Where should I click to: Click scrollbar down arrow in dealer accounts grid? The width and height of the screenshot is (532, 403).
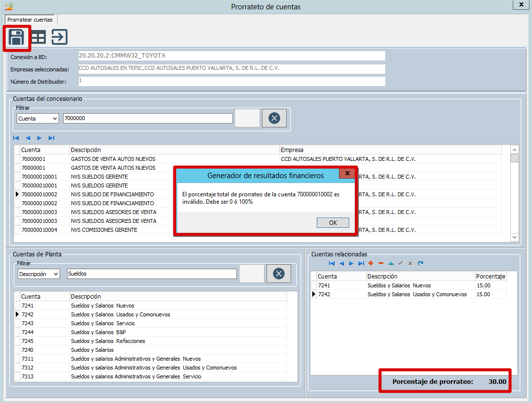[x=515, y=237]
